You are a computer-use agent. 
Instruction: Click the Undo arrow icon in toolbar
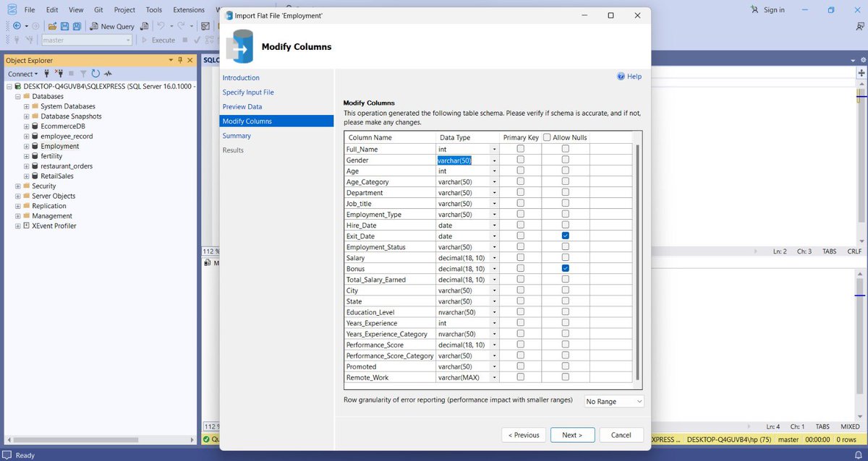(161, 26)
